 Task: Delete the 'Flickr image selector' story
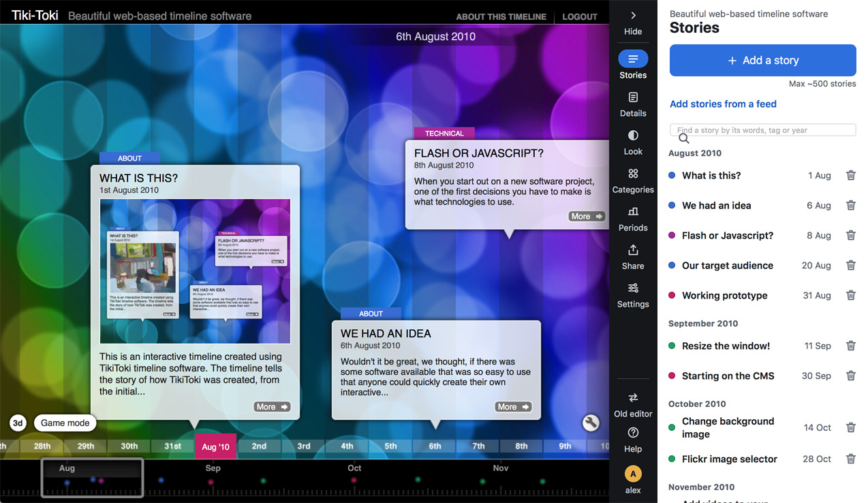[x=851, y=459]
